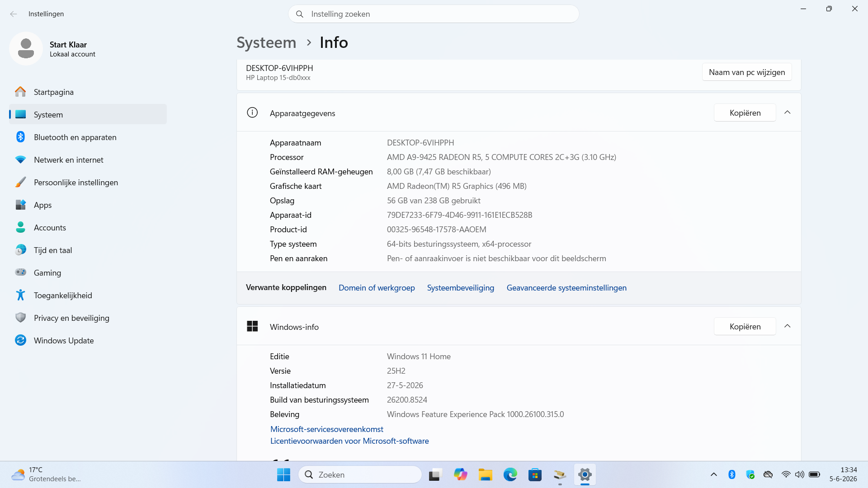Click the Settings gear taskbar icon
The image size is (868, 488).
585,475
